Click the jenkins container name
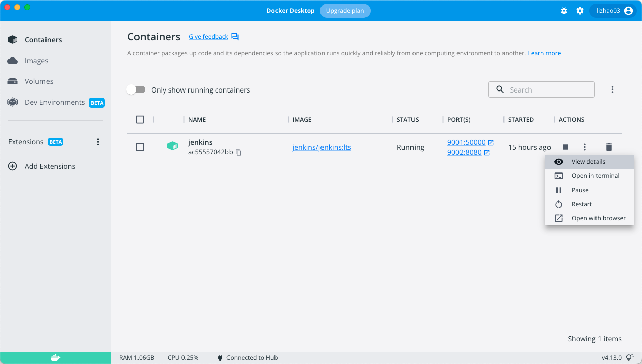Screen dimensions: 642x364 pos(200,142)
